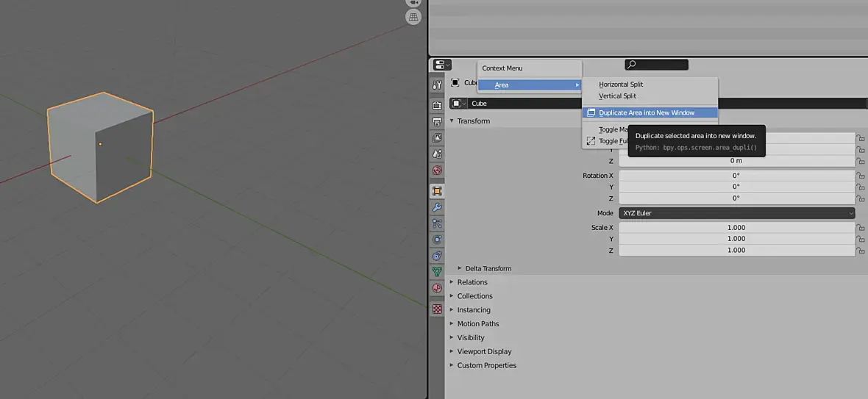Screen dimensions: 868x399
Task: Open the Modifier properties wrench tab
Action: coord(437,208)
